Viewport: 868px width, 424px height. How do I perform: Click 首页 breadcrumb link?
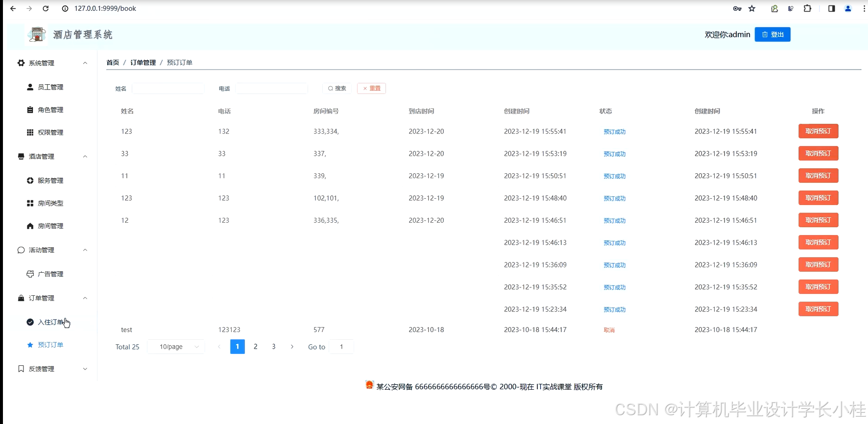coord(113,63)
